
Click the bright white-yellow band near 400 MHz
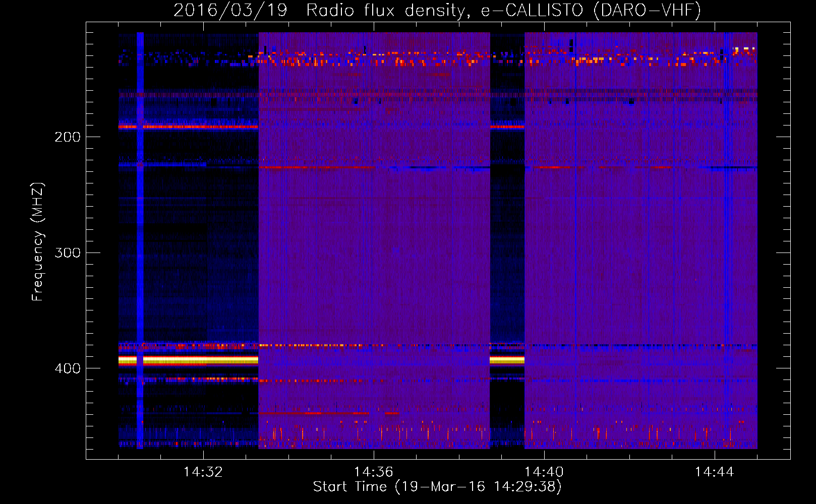pos(188,360)
